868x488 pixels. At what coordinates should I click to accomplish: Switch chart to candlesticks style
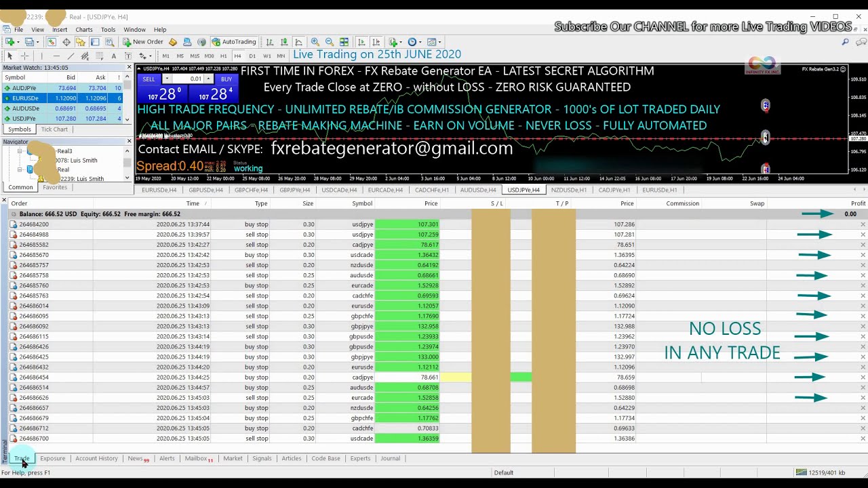(x=284, y=42)
